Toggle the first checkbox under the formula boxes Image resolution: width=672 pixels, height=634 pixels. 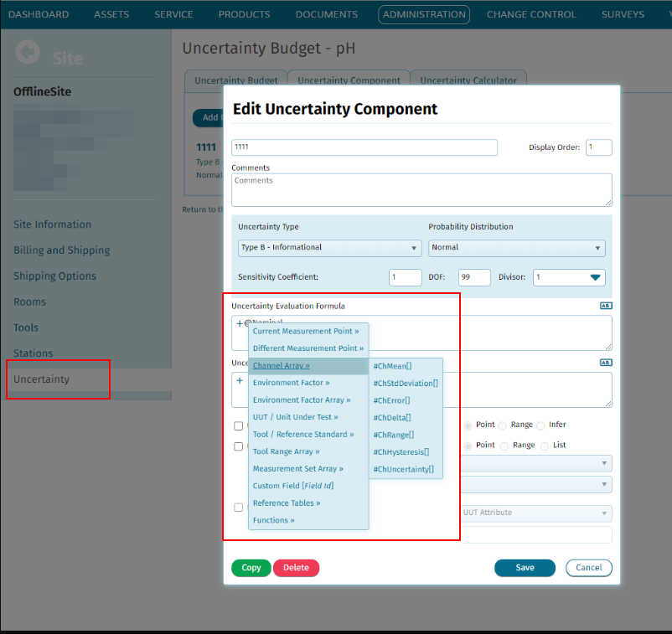pyautogui.click(x=238, y=425)
